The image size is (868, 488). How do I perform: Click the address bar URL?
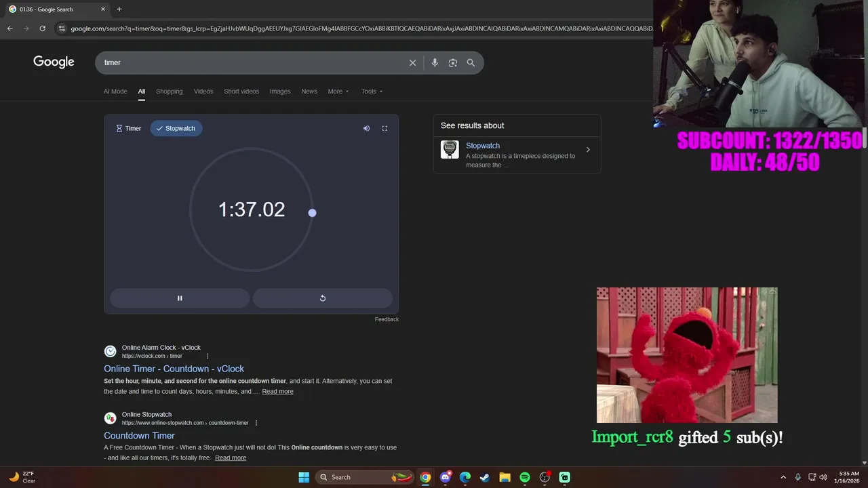tap(361, 28)
